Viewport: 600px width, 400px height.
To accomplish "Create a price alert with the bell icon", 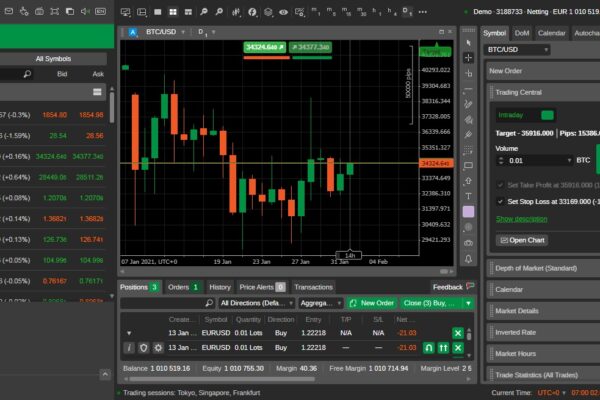I will coord(468,259).
